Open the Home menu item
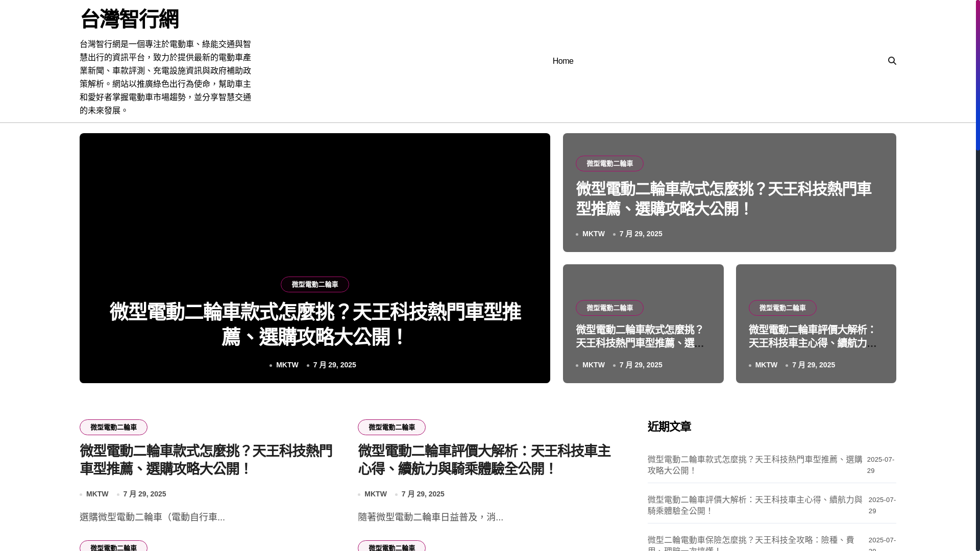 (x=562, y=61)
